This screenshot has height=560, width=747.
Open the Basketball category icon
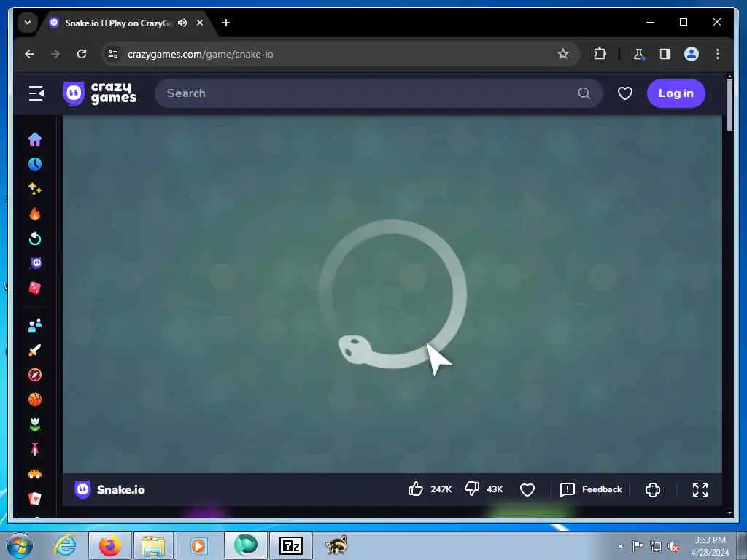(35, 400)
